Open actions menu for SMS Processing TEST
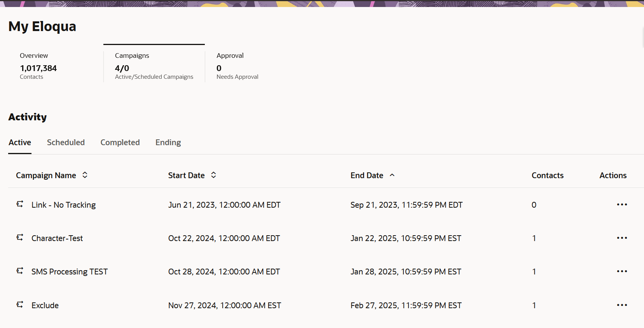The image size is (644, 328). tap(622, 271)
